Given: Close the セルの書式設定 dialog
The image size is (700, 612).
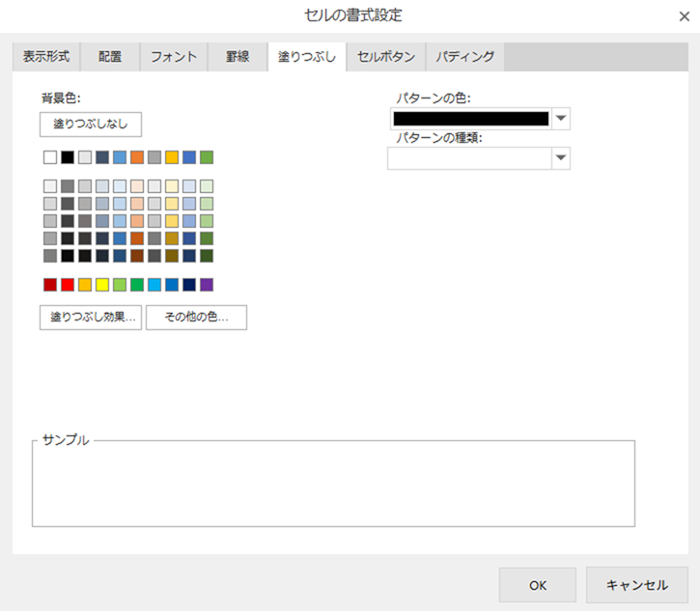Looking at the screenshot, I should coord(684,15).
